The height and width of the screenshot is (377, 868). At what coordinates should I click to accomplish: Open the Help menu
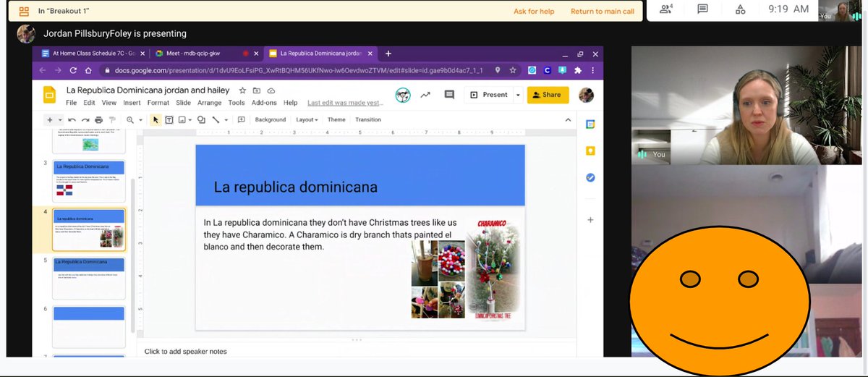tap(290, 103)
